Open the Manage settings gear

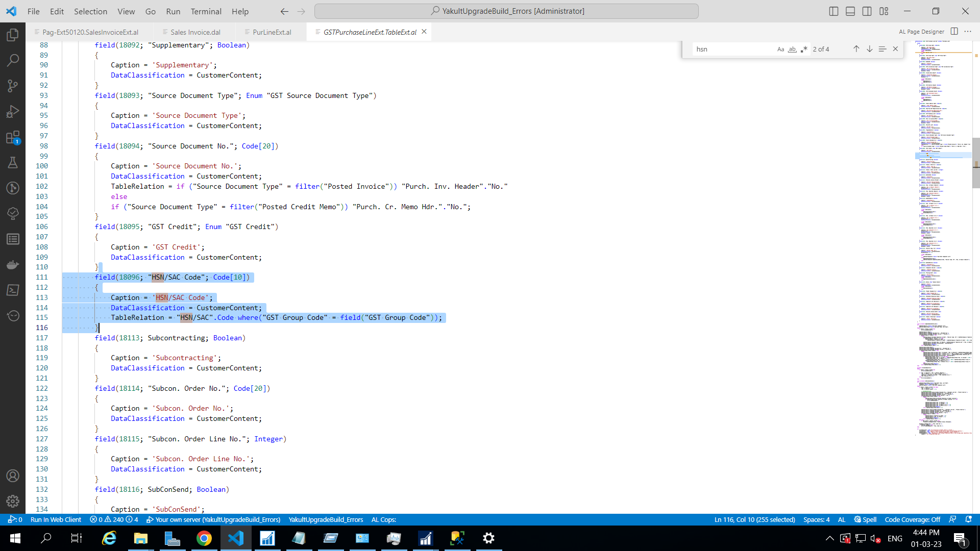[13, 501]
